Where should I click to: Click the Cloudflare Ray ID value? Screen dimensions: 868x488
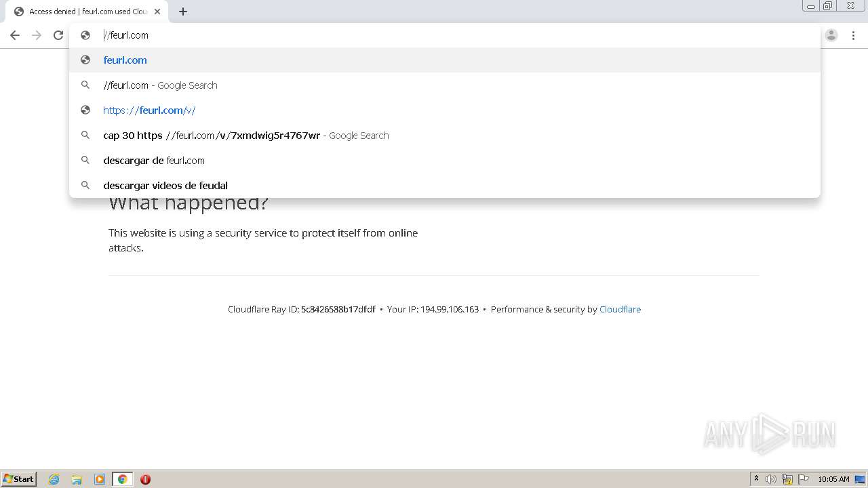[x=338, y=309]
